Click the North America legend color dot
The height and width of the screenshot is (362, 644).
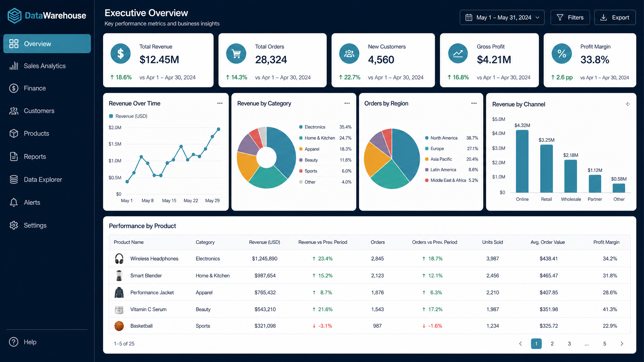coord(427,138)
